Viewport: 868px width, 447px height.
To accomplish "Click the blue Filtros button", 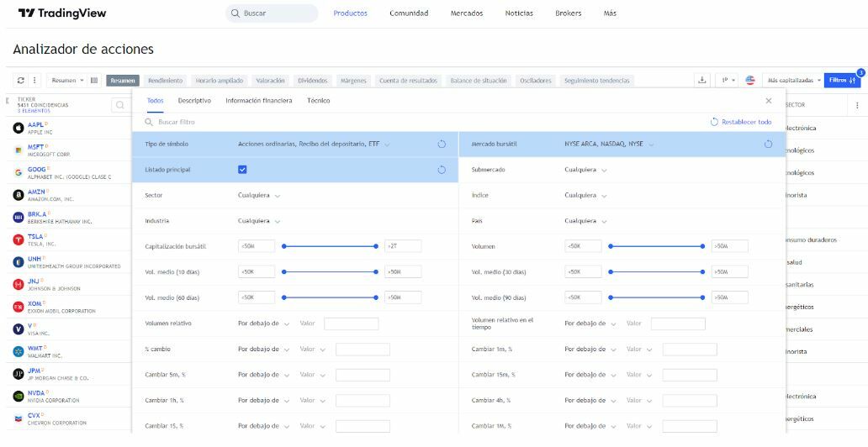I will point(842,81).
